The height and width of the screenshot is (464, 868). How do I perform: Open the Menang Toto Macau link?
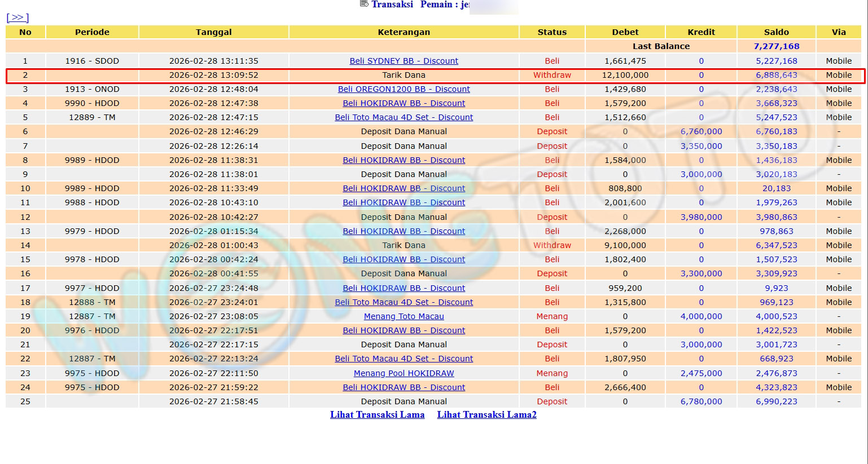(404, 316)
